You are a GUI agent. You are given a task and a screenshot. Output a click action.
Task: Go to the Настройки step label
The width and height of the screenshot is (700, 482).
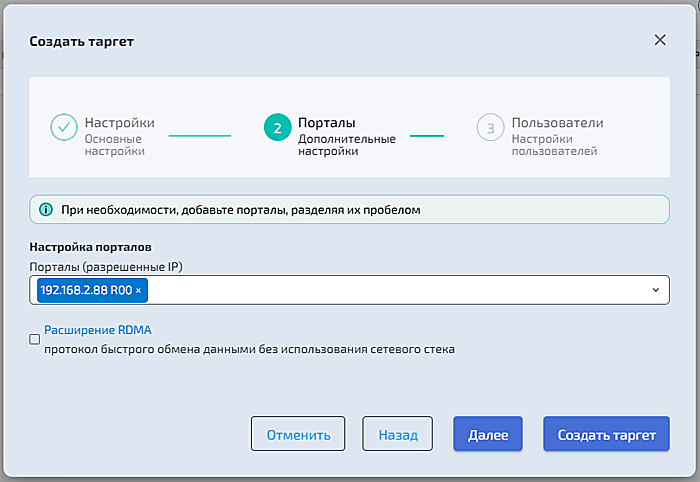[120, 123]
